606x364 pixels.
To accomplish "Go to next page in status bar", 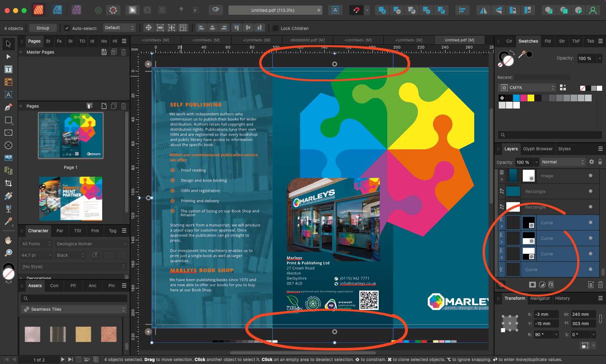I will coord(63,359).
